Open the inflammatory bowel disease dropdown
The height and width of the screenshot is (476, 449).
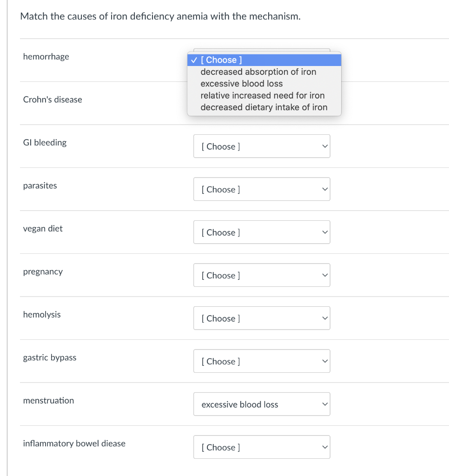tap(262, 447)
